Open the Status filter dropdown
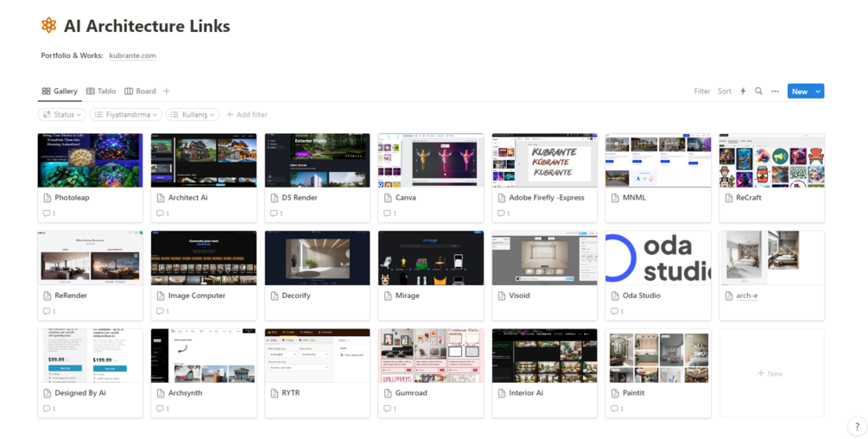This screenshot has height=439, width=868. point(62,115)
